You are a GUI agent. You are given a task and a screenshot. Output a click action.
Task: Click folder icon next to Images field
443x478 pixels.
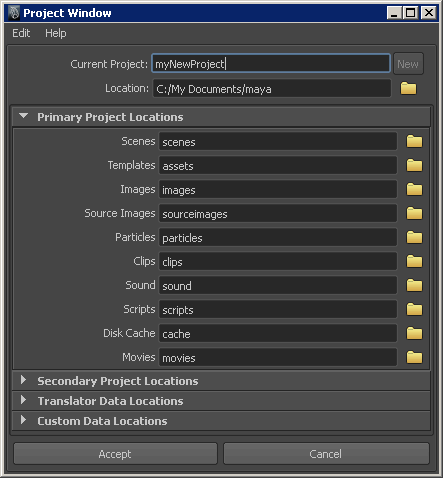414,189
